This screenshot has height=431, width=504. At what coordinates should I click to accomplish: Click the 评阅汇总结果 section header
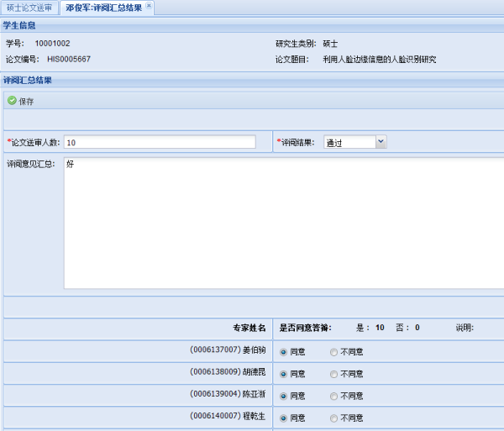click(28, 81)
